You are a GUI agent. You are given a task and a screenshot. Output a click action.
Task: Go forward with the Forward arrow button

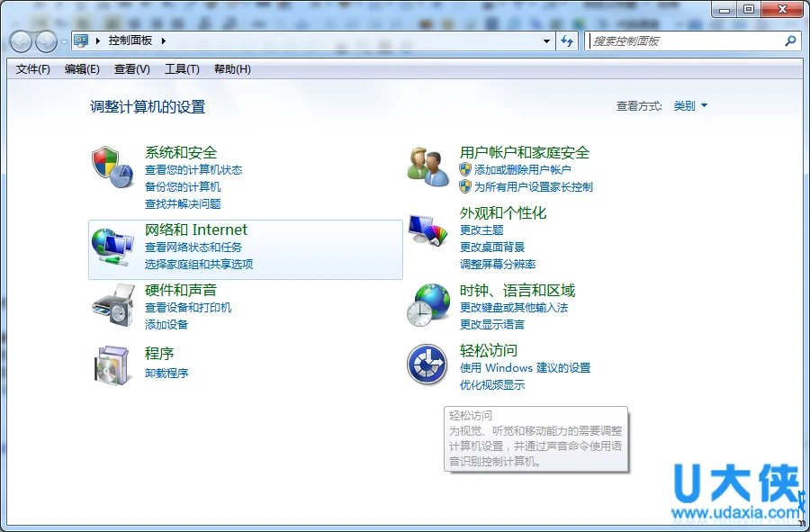[46, 41]
